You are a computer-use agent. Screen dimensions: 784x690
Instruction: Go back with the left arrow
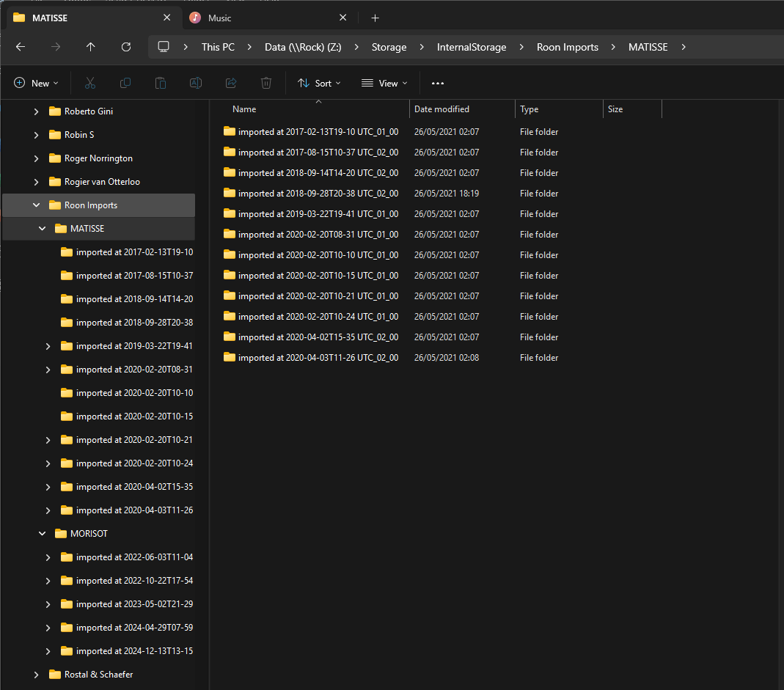(x=21, y=47)
